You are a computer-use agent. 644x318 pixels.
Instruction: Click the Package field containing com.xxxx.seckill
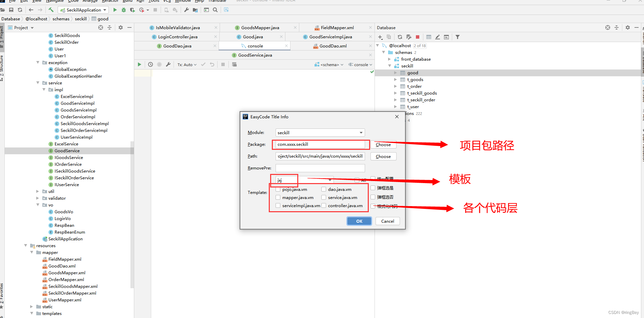[x=320, y=144]
